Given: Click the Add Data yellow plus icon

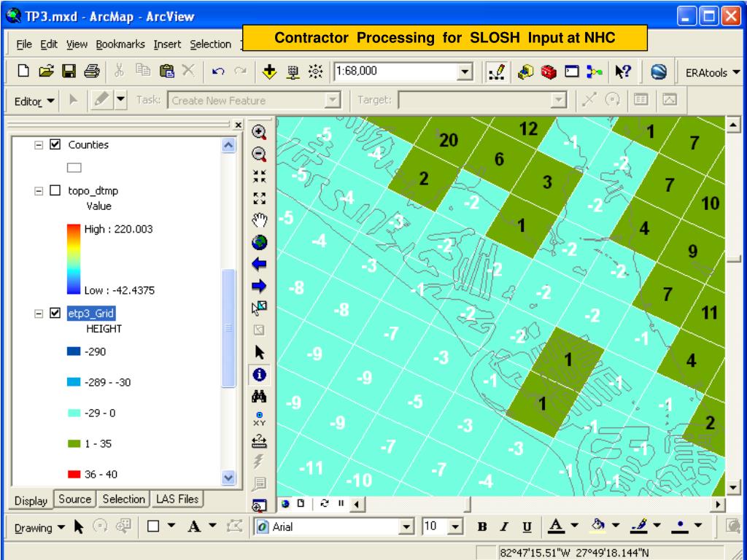Looking at the screenshot, I should [270, 72].
